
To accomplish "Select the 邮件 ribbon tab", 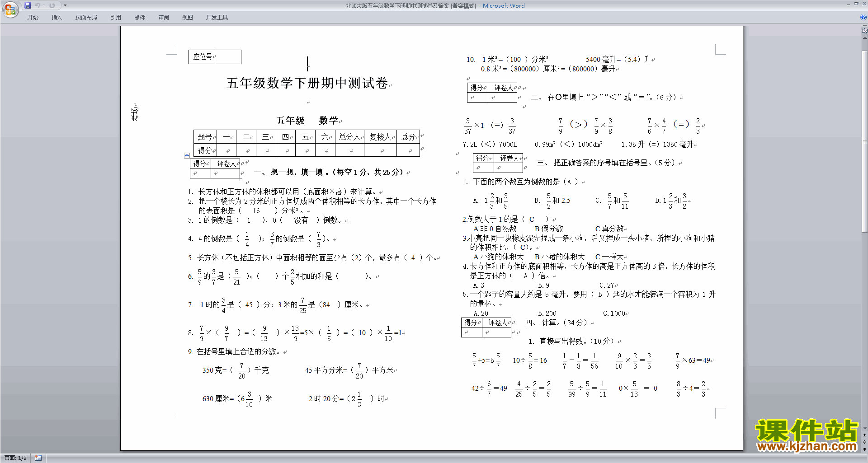I will 140,18.
